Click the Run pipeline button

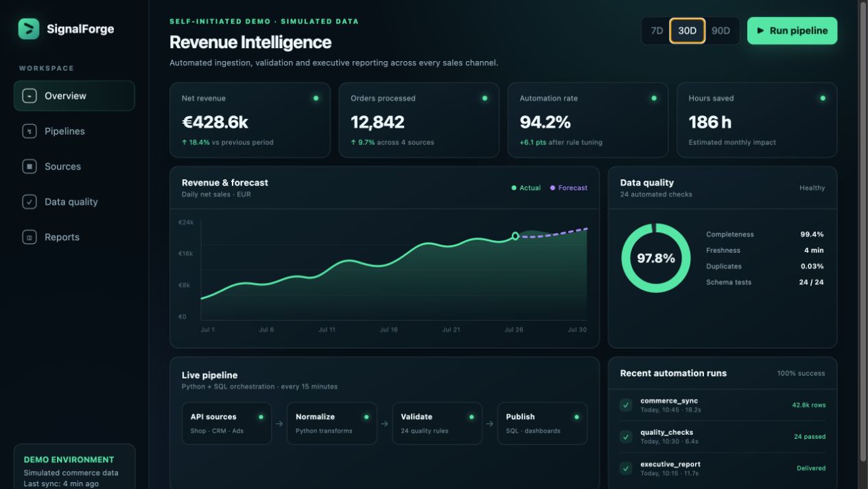(793, 31)
